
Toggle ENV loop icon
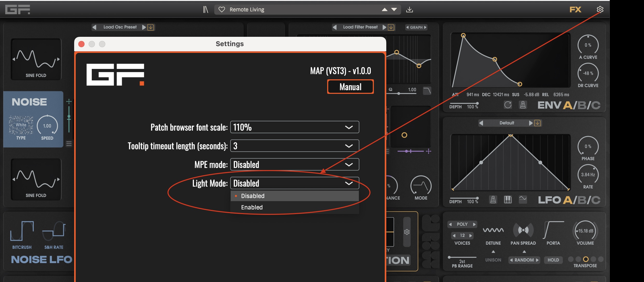[x=508, y=105]
